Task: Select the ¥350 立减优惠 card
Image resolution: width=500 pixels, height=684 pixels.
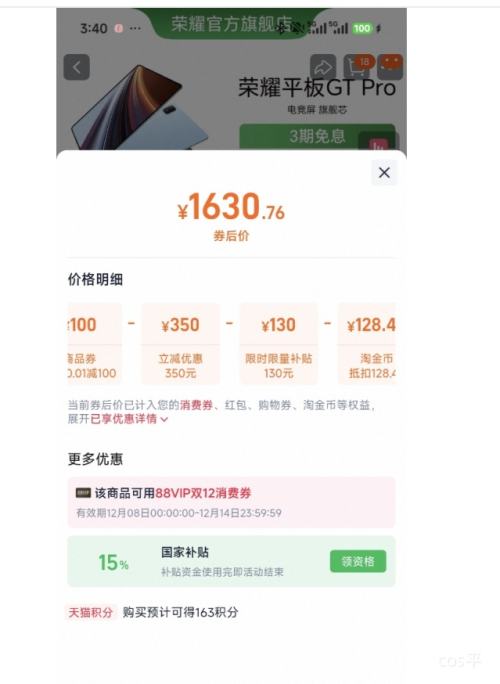Action: [x=180, y=344]
